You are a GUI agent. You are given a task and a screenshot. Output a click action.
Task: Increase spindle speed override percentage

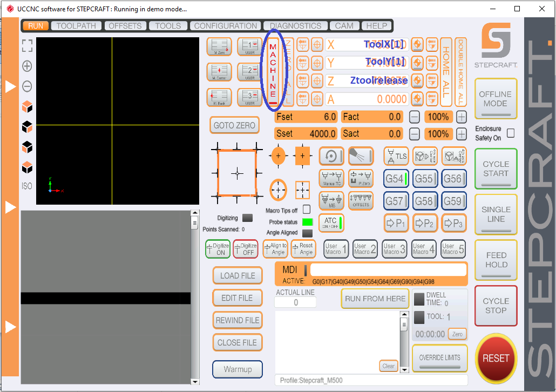coord(461,134)
